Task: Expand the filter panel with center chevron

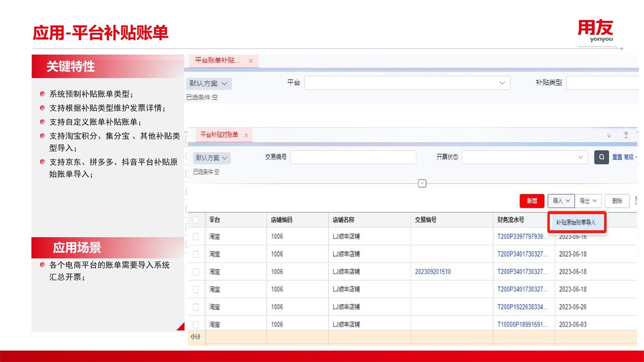Action: tap(422, 183)
